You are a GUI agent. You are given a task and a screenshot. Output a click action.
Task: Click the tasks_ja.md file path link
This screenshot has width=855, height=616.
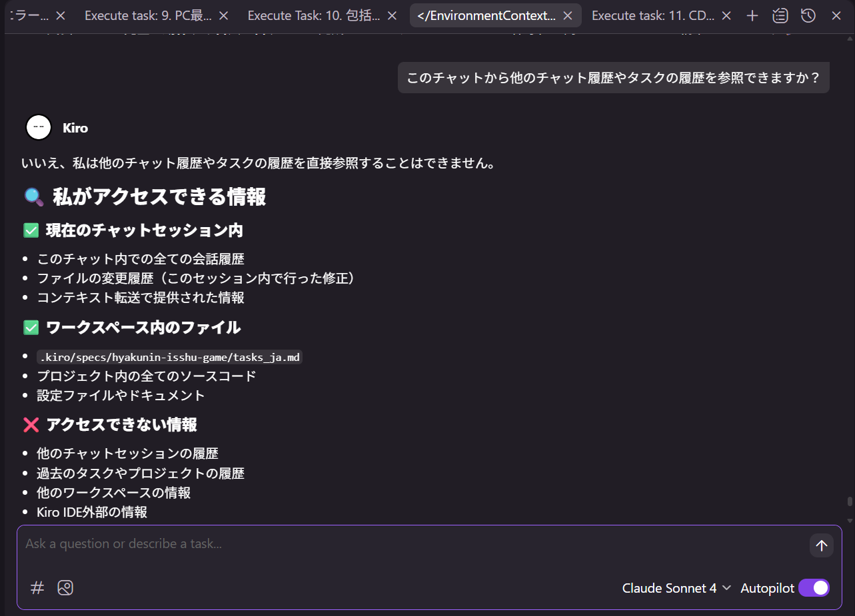tap(169, 357)
